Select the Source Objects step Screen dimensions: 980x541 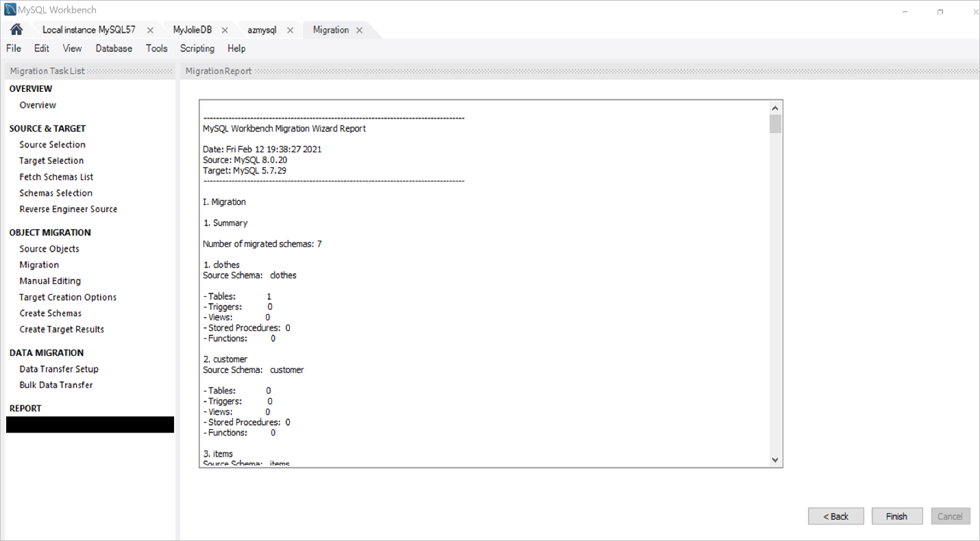[x=49, y=249]
